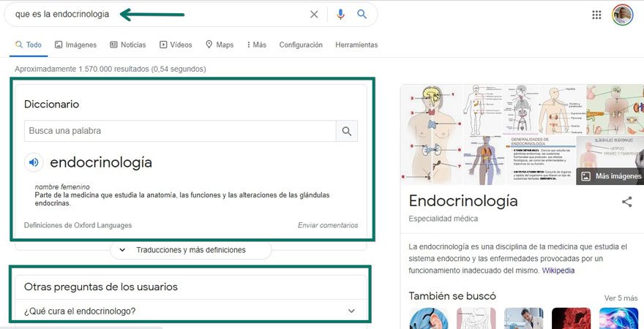Clear the search query with the X icon
The image size is (644, 329).
pos(314,15)
